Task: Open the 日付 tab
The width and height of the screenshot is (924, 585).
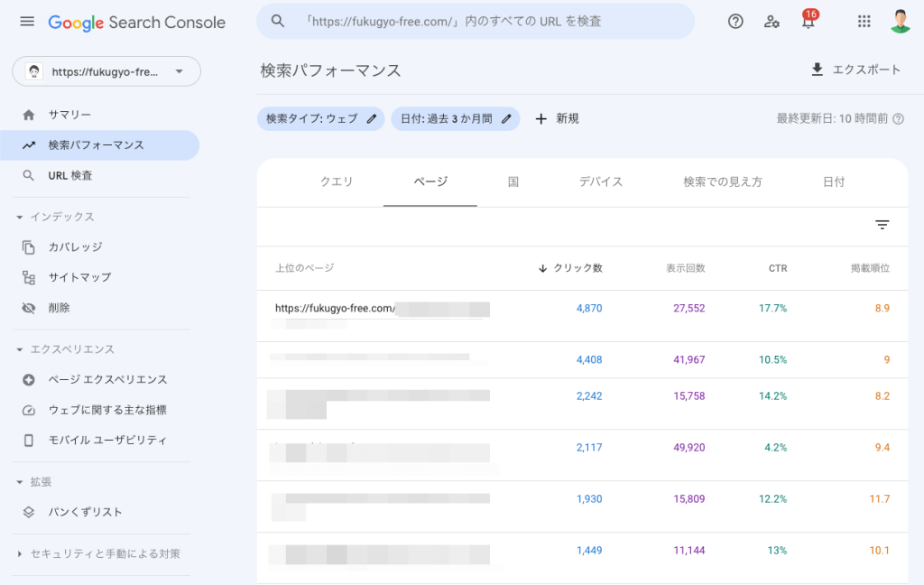Action: click(x=834, y=181)
